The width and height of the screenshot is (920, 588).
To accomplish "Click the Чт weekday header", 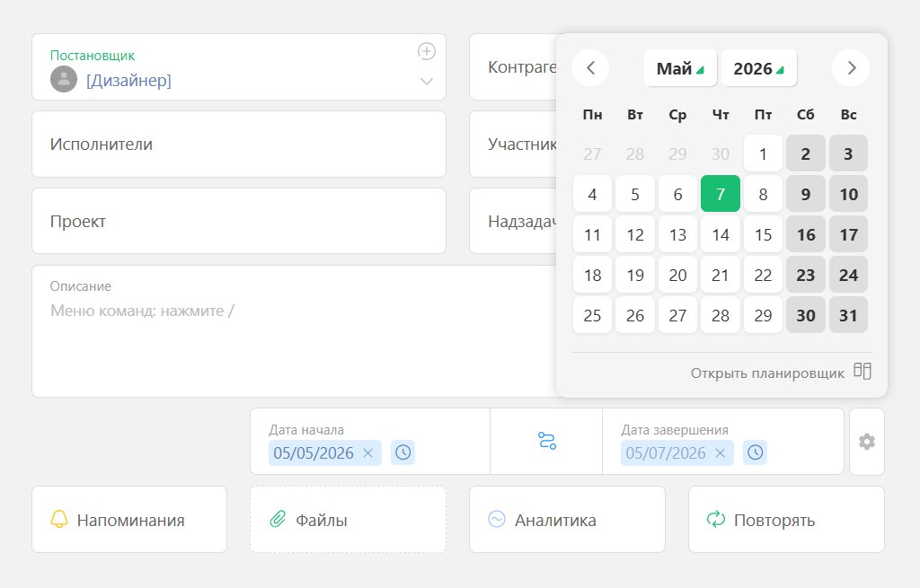I will click(720, 114).
